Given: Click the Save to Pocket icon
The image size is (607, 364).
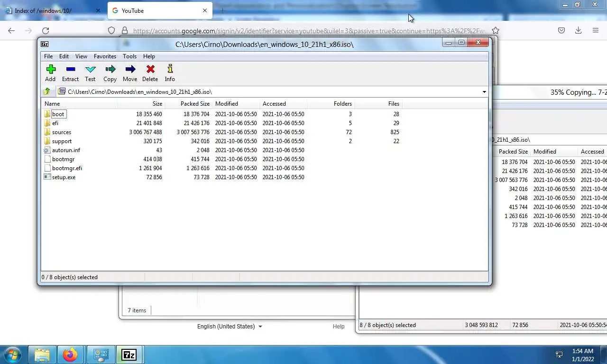Looking at the screenshot, I should [561, 30].
